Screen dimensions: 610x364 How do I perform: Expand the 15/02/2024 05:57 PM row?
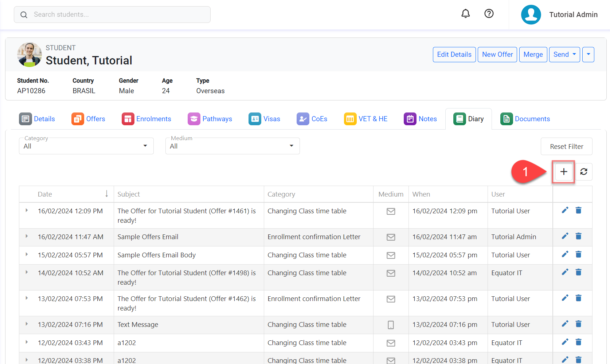click(x=27, y=254)
